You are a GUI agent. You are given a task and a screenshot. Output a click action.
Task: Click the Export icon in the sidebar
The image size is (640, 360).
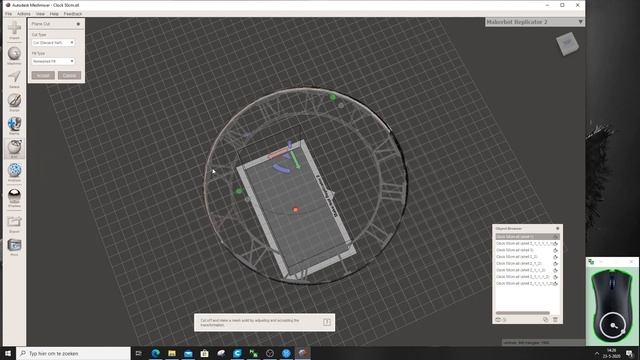[x=14, y=222]
